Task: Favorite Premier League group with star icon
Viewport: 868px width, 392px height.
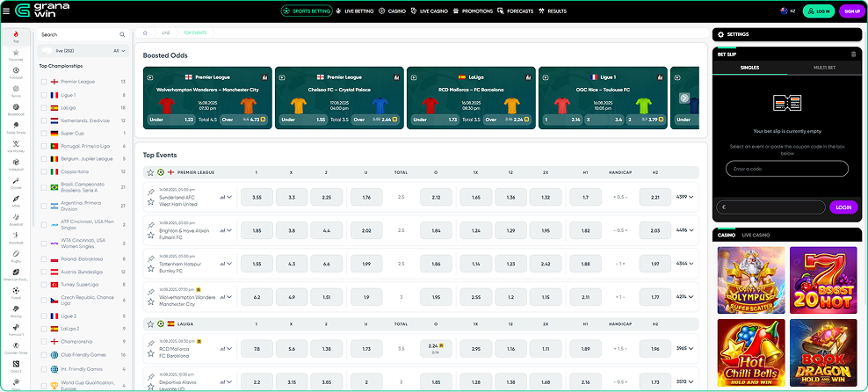Action: (150, 173)
